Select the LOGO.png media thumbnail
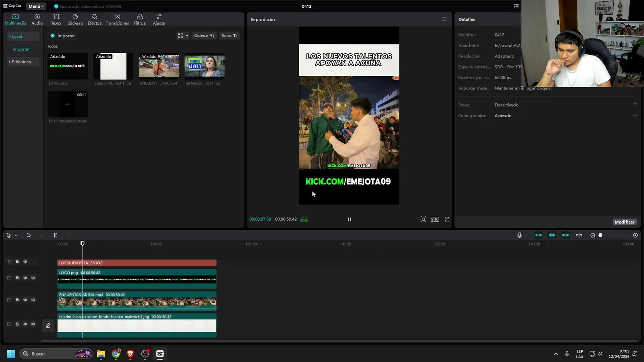The height and width of the screenshot is (362, 644). point(67,66)
